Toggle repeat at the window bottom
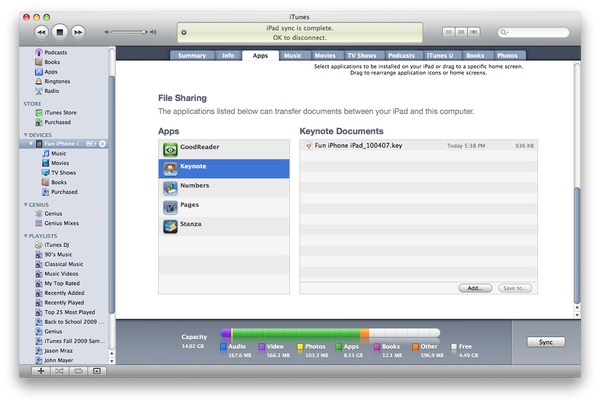 click(78, 371)
